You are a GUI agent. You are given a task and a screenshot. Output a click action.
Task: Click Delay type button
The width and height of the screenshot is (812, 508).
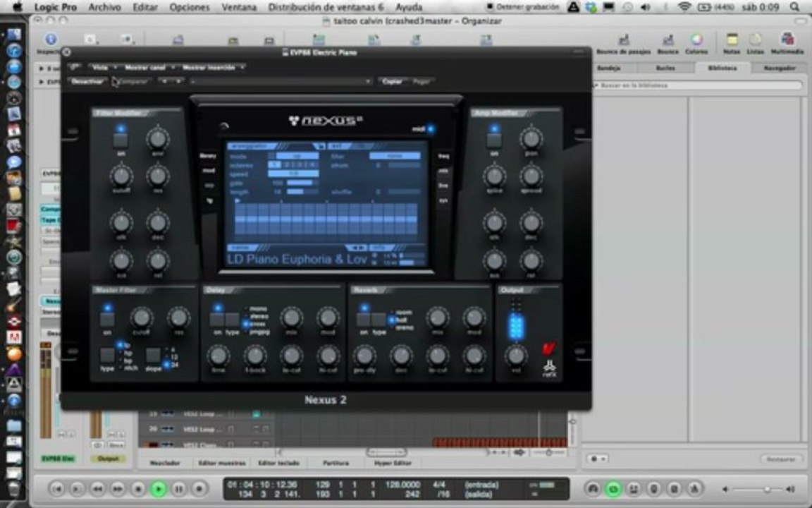232,320
